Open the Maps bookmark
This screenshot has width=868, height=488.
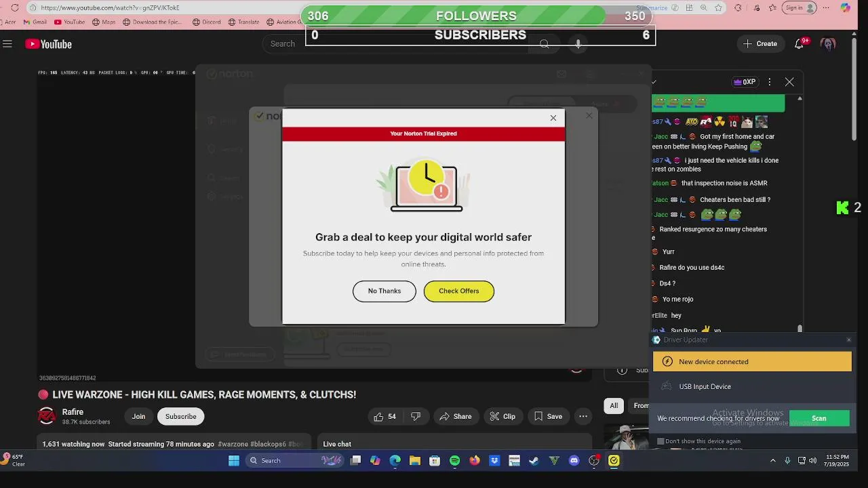104,22
